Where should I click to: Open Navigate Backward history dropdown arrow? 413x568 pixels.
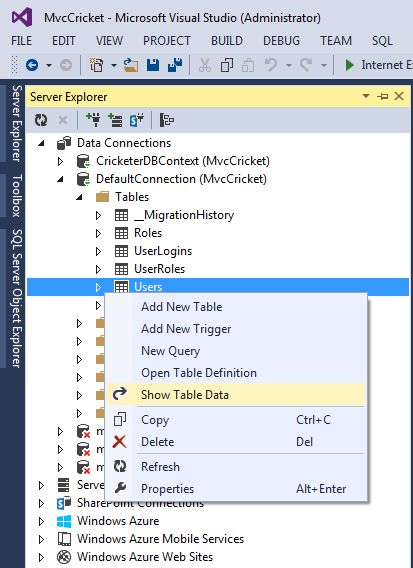49,66
